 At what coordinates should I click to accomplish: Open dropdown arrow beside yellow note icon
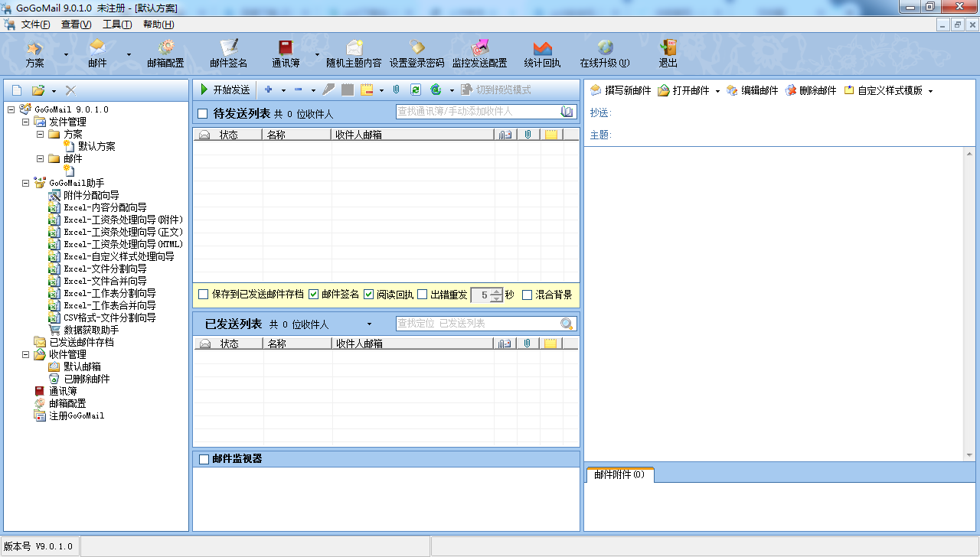pyautogui.click(x=381, y=90)
